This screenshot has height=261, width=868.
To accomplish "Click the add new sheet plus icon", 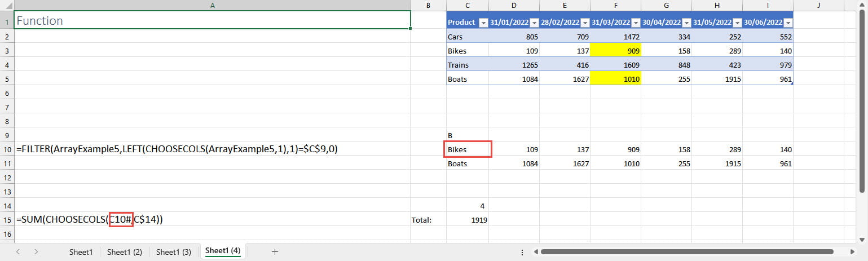I will (x=275, y=252).
